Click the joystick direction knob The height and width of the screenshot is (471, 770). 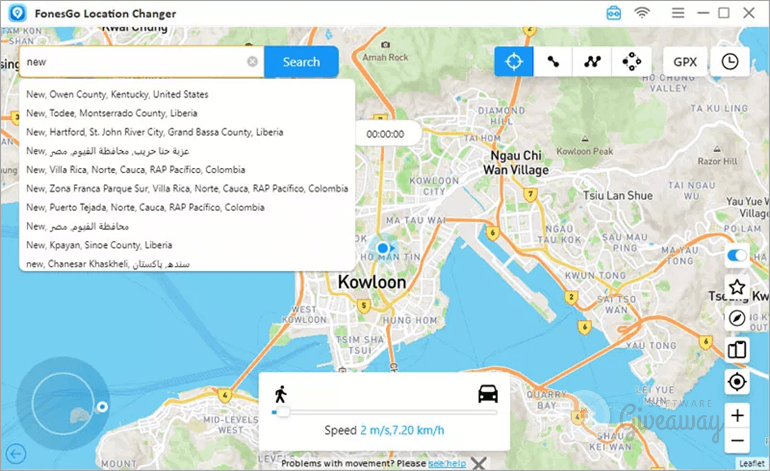click(x=102, y=407)
